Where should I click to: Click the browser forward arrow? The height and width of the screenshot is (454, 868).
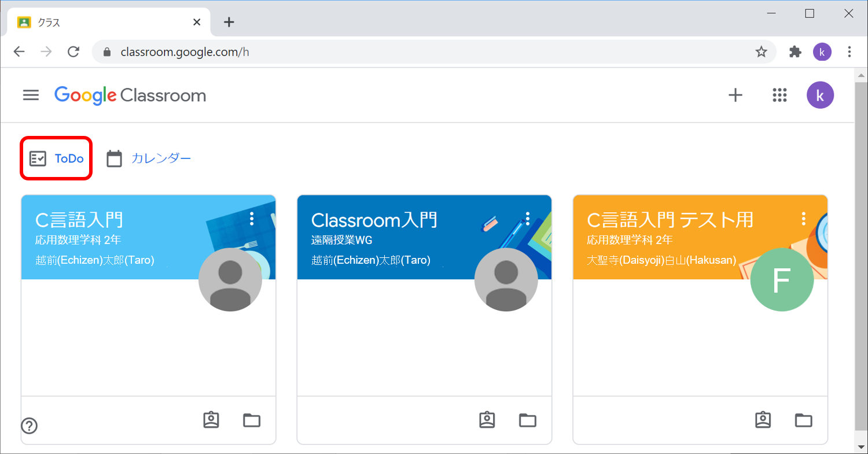point(46,52)
